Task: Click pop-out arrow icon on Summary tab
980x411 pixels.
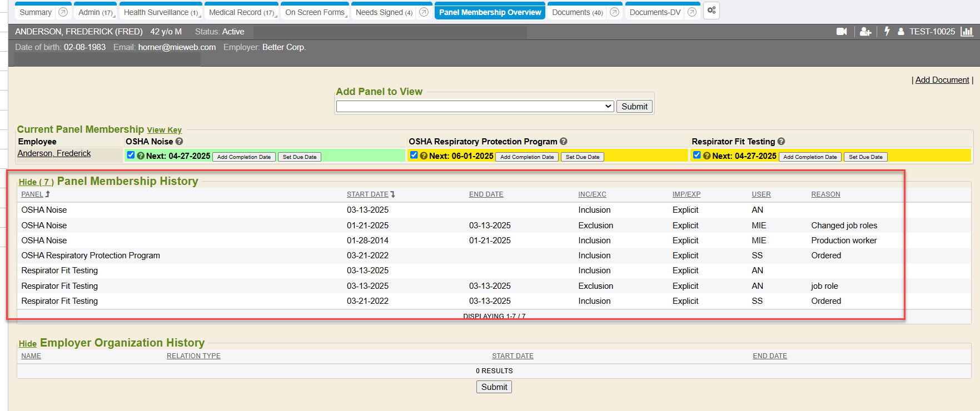Action: [x=63, y=12]
